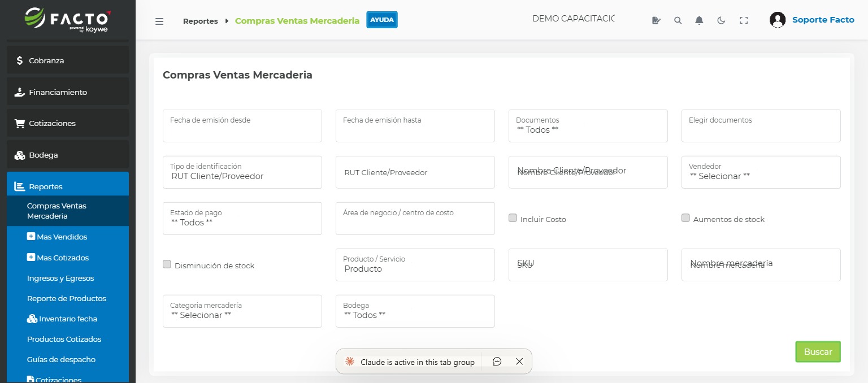The height and width of the screenshot is (383, 868).
Task: Click the notifications bell icon
Action: pos(699,20)
